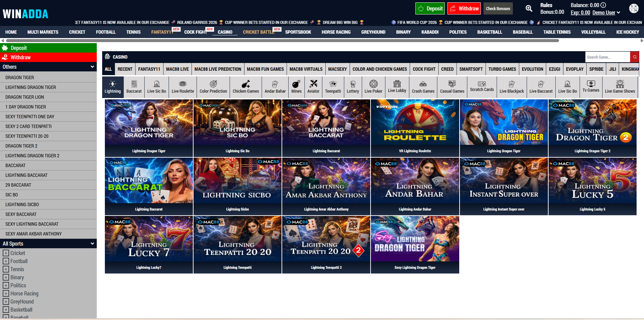Expand the GreyHound tree item
644x320 pixels.
(6, 301)
